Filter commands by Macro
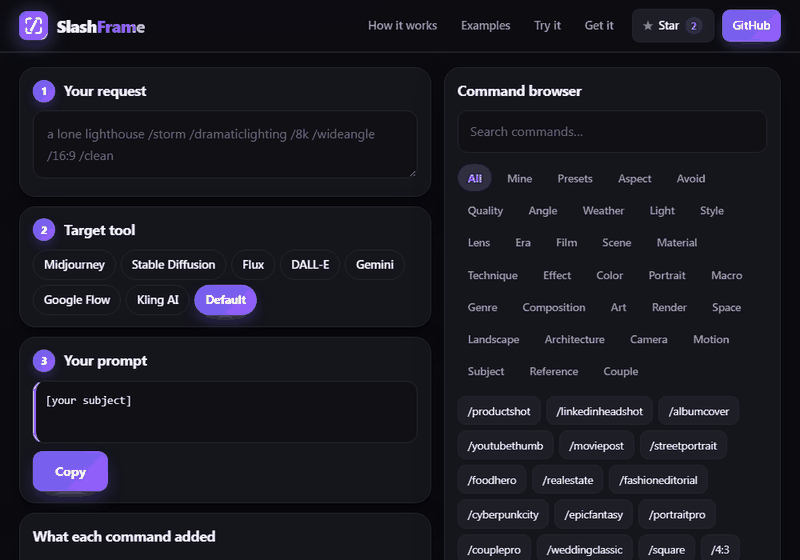 [727, 275]
